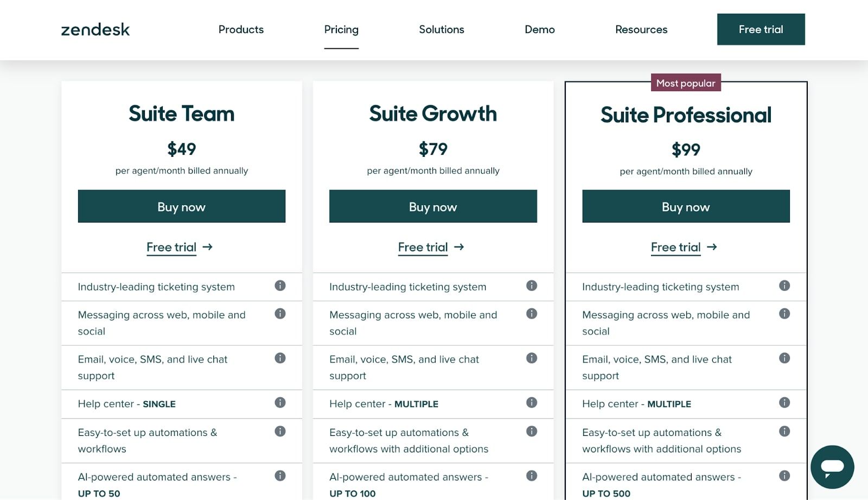Show info for Suite Growth Email, voice, SMS support

click(532, 358)
